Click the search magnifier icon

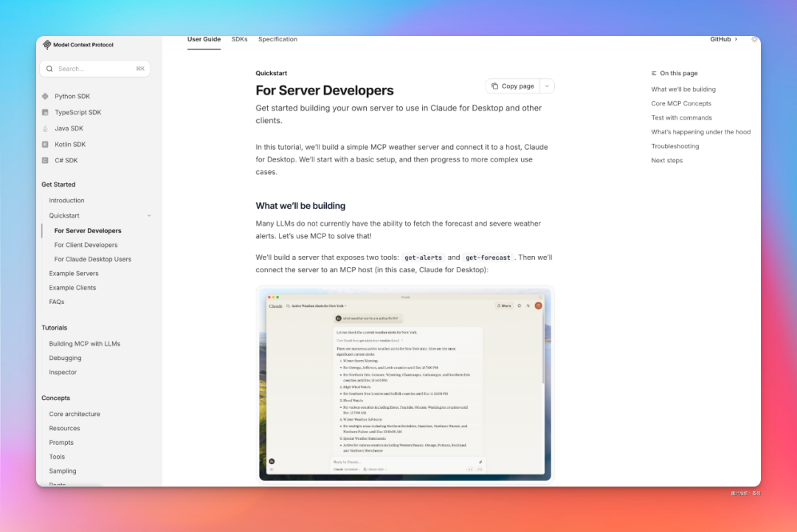pyautogui.click(x=49, y=69)
